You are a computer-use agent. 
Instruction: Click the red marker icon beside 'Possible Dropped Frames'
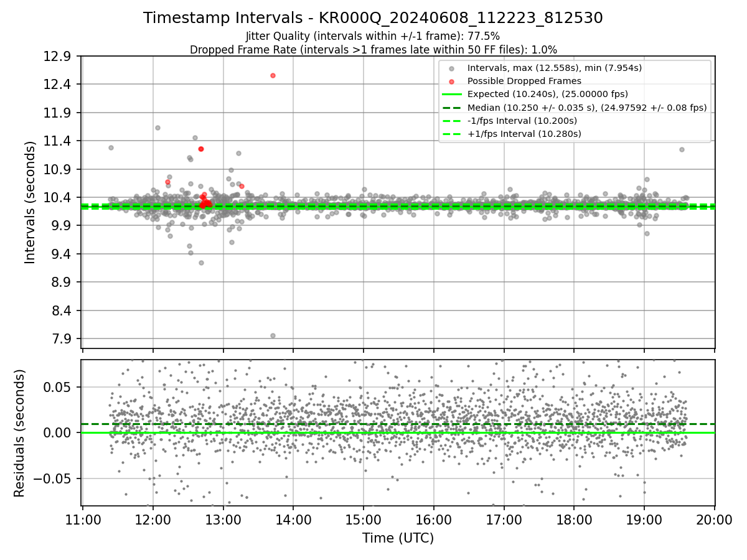point(452,82)
